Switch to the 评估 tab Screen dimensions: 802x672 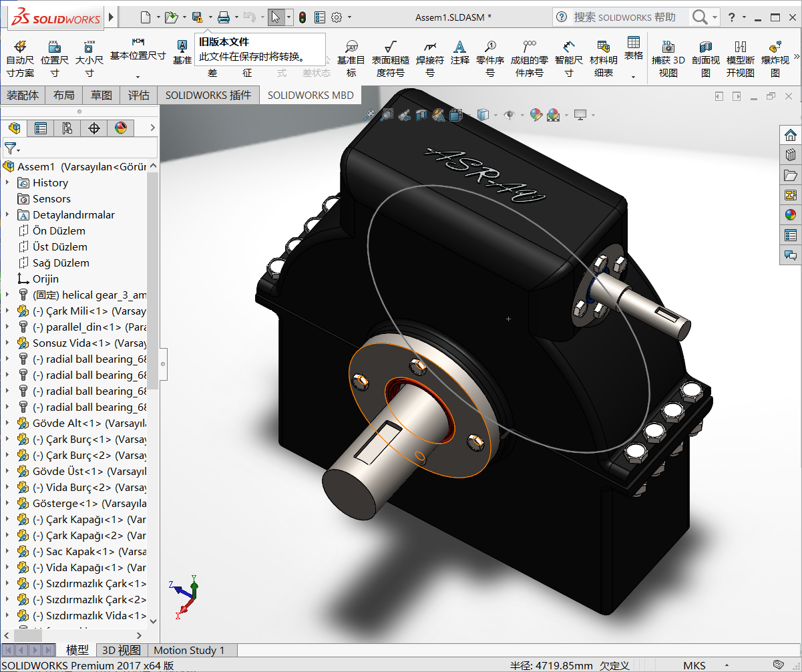pos(139,95)
